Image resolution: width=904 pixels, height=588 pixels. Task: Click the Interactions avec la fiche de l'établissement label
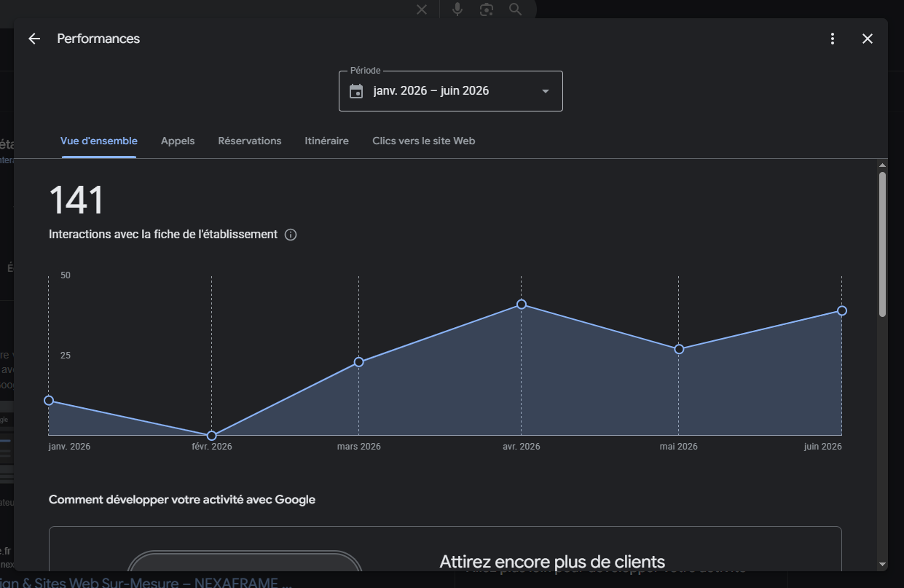[x=163, y=235]
